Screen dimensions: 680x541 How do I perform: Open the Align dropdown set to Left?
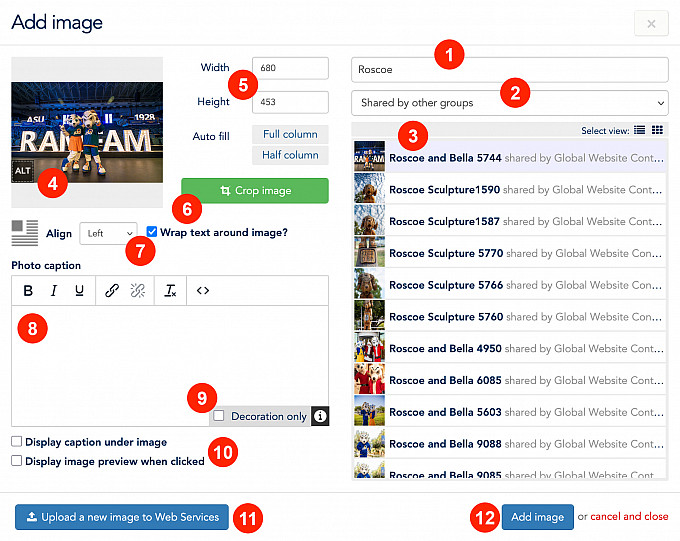(x=108, y=233)
